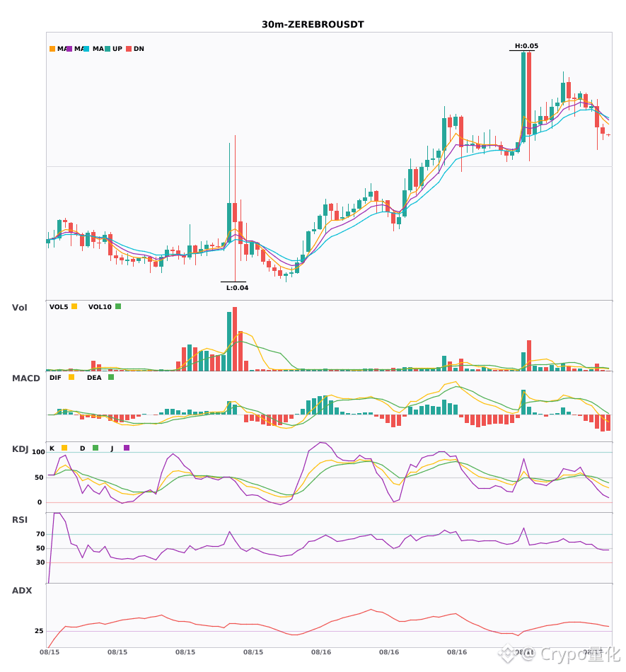Click the cyan MA legend swatch
This screenshot has width=626, height=672.
click(86, 49)
